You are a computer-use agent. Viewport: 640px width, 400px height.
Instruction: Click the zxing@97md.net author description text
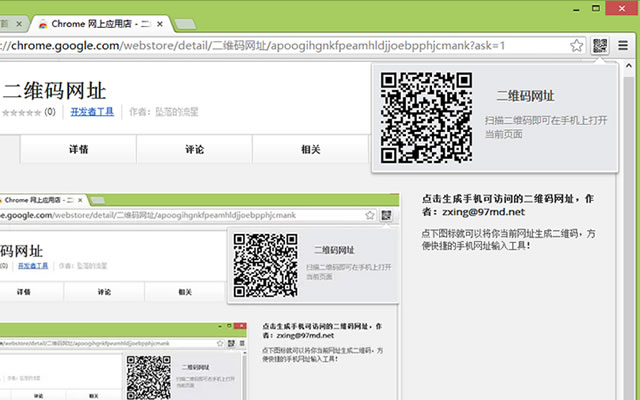pos(508,205)
